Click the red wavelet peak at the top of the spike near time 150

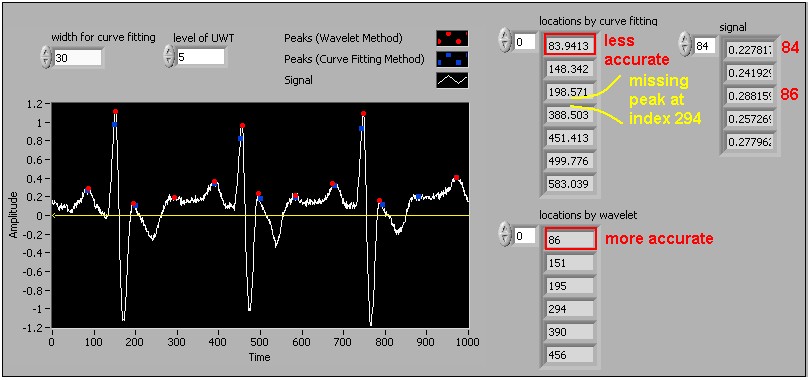click(x=115, y=111)
